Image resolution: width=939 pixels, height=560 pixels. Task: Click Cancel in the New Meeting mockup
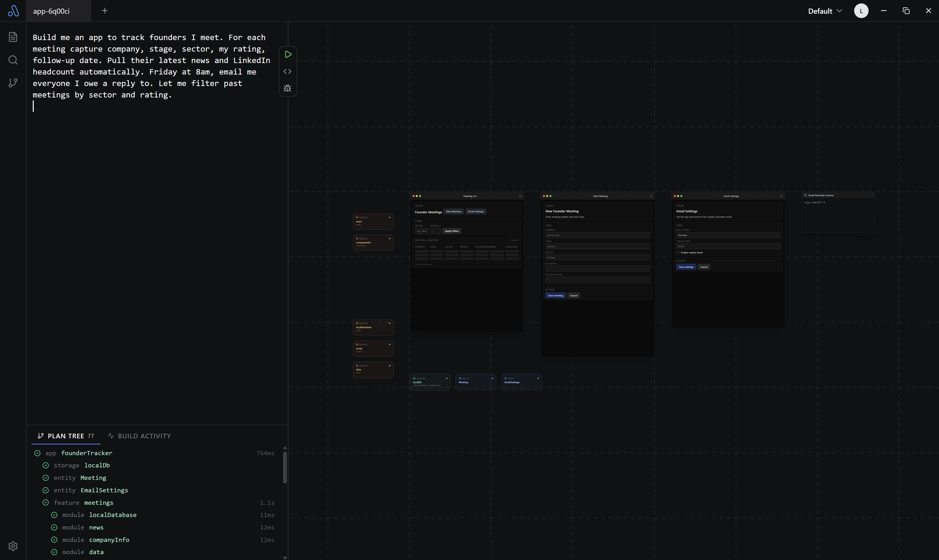[573, 295]
